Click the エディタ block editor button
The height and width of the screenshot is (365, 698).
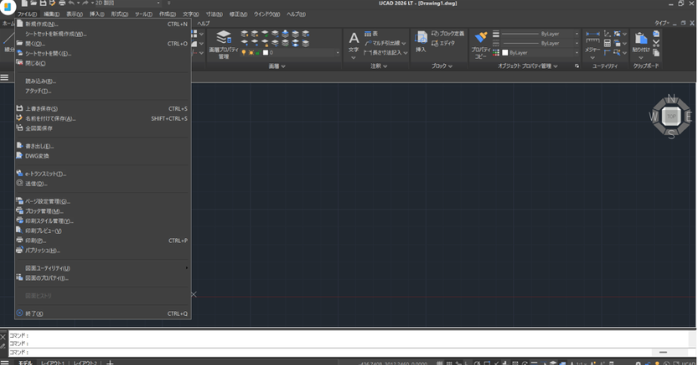(443, 43)
